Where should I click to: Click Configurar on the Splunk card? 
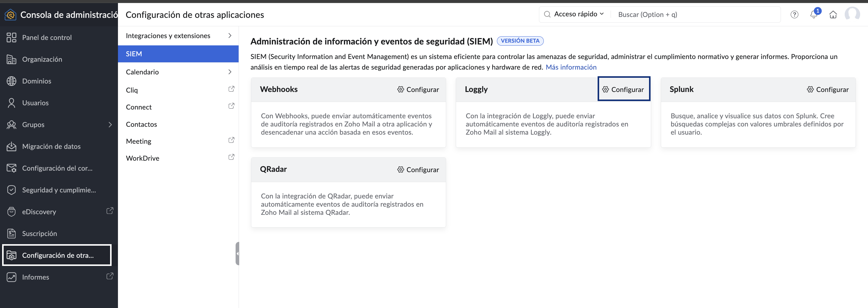point(827,89)
